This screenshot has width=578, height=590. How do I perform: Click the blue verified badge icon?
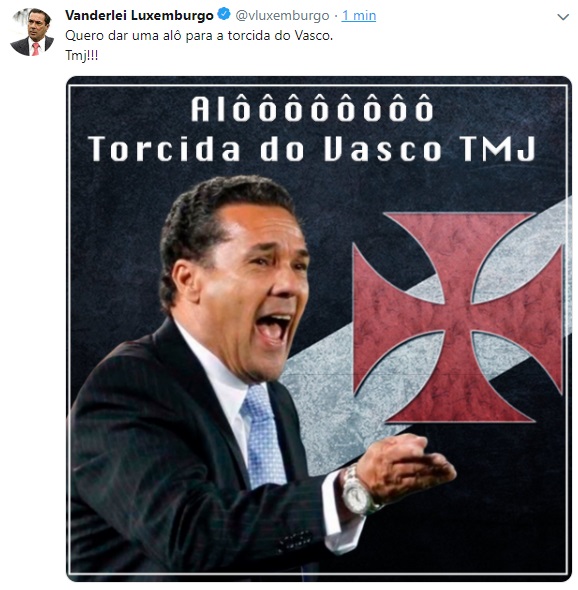(x=224, y=15)
